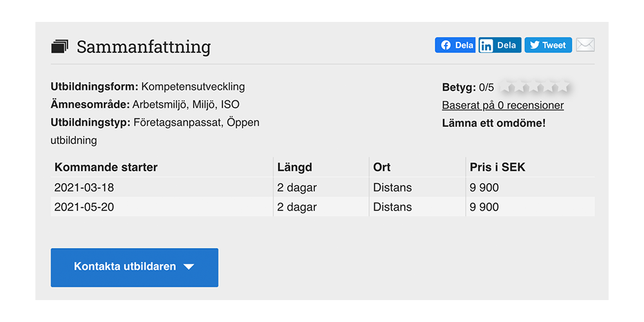The image size is (644, 322).
Task: Share on Facebook via Dela button
Action: click(455, 45)
